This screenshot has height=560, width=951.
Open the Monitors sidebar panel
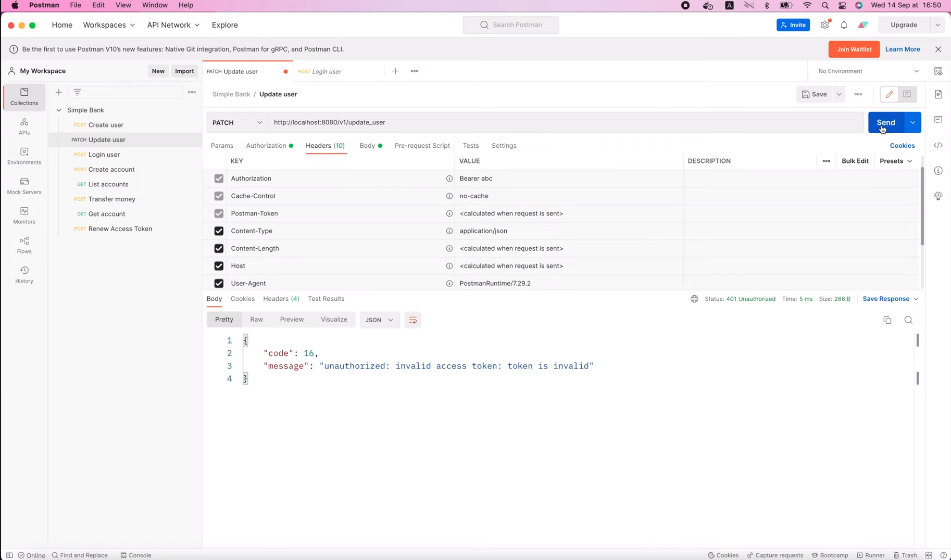(x=24, y=215)
